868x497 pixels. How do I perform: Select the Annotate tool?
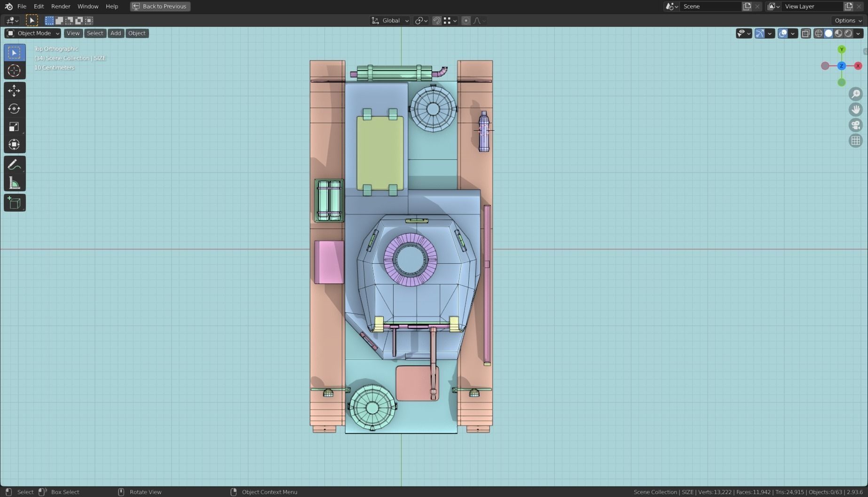point(15,165)
